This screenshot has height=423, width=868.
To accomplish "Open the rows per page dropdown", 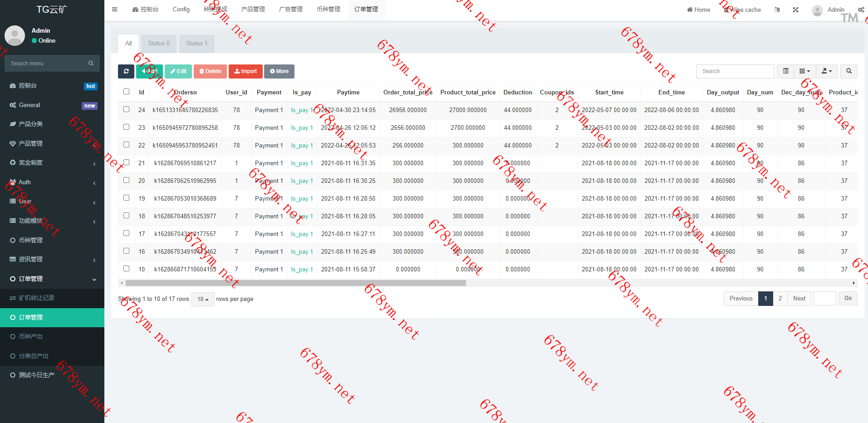I will 203,299.
